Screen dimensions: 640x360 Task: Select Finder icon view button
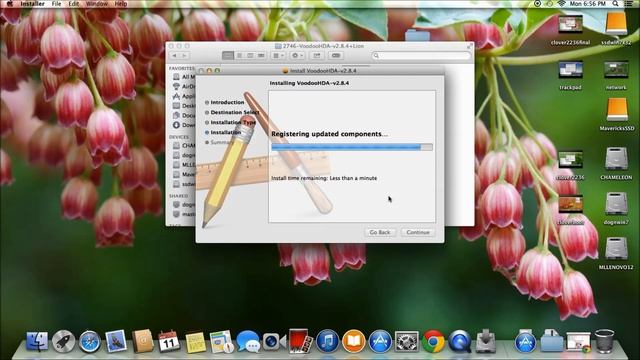pyautogui.click(x=228, y=55)
